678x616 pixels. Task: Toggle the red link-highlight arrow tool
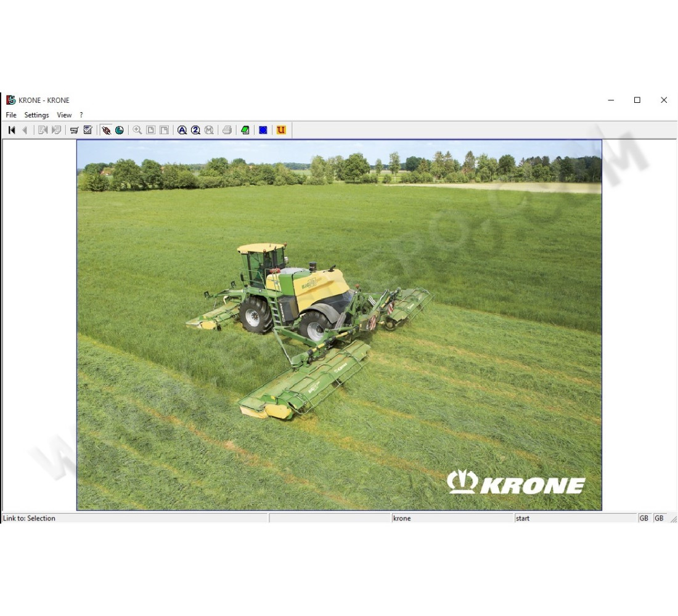click(105, 129)
